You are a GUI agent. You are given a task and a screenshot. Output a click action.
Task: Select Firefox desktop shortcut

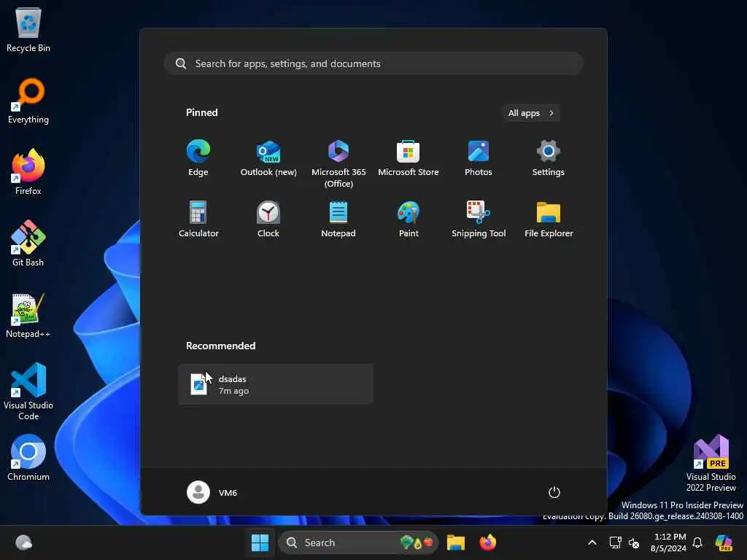coord(28,172)
